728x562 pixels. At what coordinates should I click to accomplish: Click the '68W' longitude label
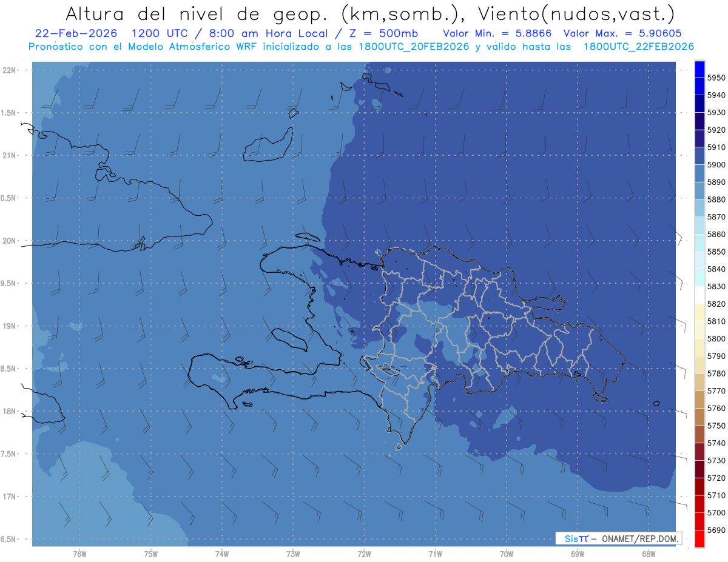[649, 553]
